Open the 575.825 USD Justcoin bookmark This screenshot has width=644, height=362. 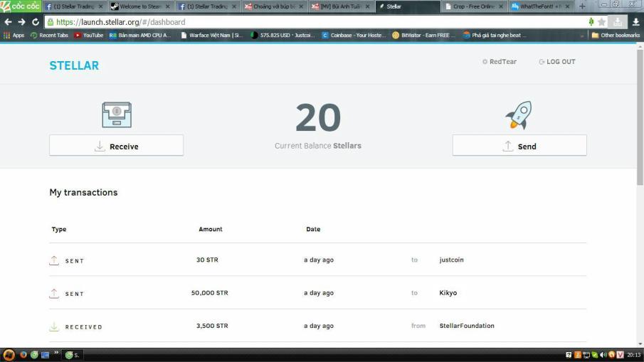pos(283,36)
